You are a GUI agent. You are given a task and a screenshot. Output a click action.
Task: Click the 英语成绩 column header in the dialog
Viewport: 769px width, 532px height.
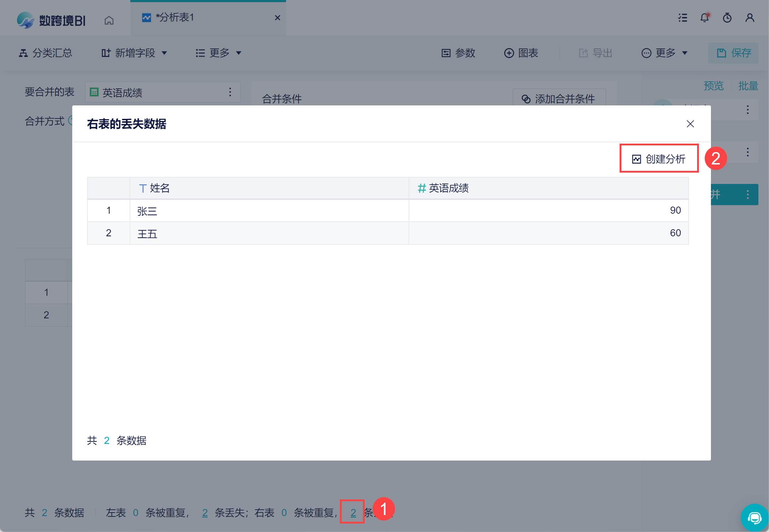548,188
